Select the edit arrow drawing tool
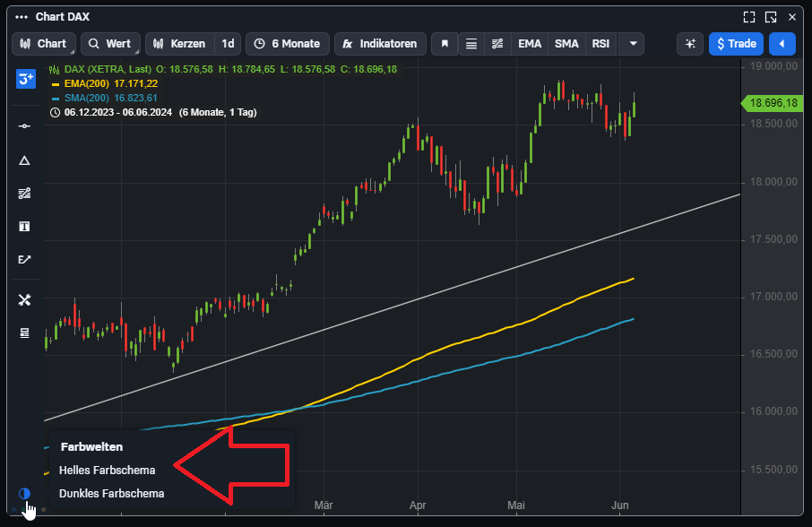 tap(24, 259)
